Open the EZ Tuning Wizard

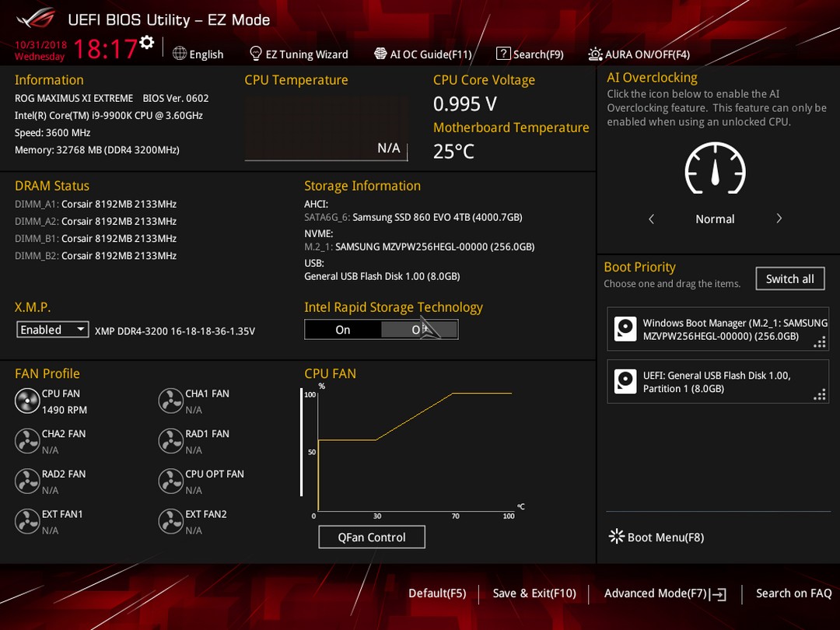coord(299,54)
